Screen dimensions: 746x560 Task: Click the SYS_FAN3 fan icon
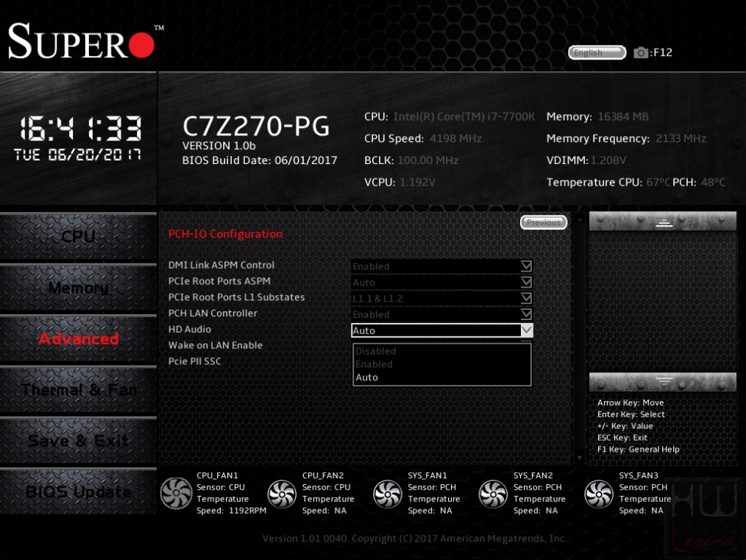pos(599,493)
